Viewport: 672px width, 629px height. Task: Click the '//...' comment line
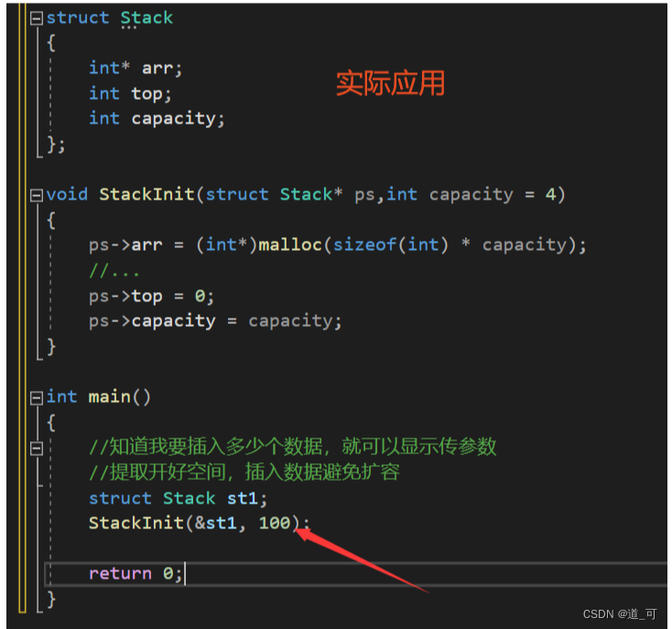[114, 271]
